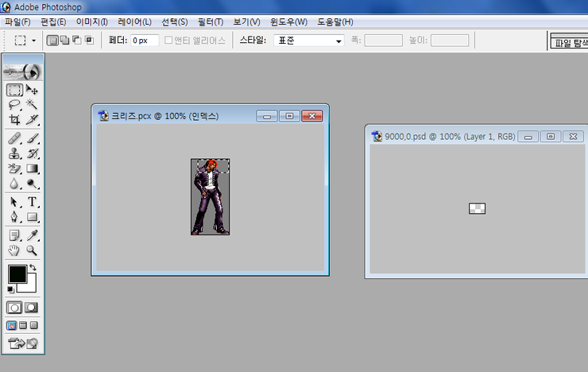
Task: Open the 보기(V) menu
Action: point(247,22)
